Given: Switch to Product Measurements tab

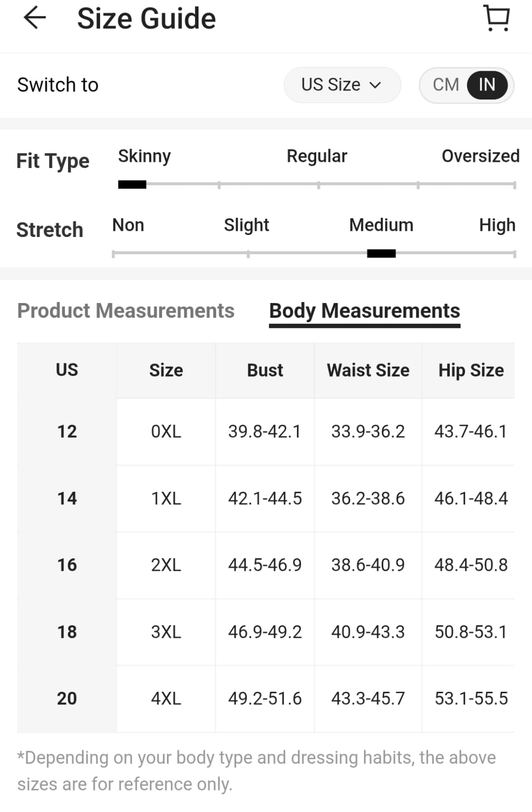Looking at the screenshot, I should (126, 311).
